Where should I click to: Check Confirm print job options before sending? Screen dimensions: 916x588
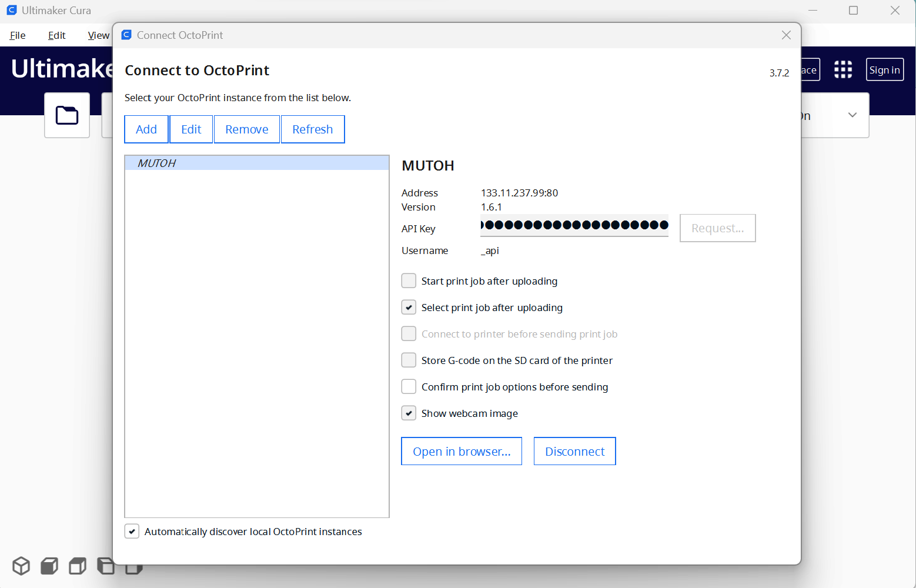(409, 387)
